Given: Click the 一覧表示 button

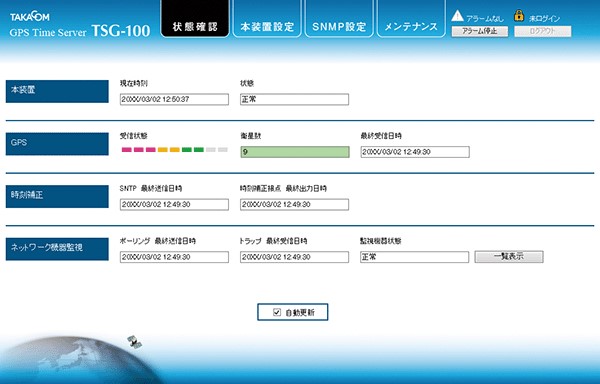Looking at the screenshot, I should 509,257.
